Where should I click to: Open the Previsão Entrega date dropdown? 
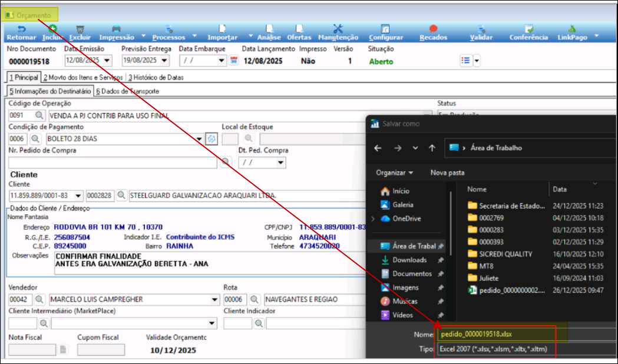click(164, 61)
